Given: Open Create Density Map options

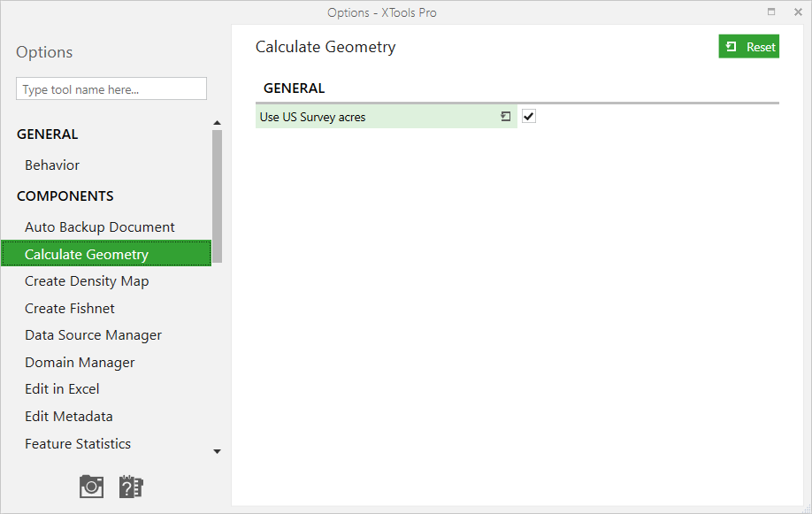Looking at the screenshot, I should click(x=87, y=281).
